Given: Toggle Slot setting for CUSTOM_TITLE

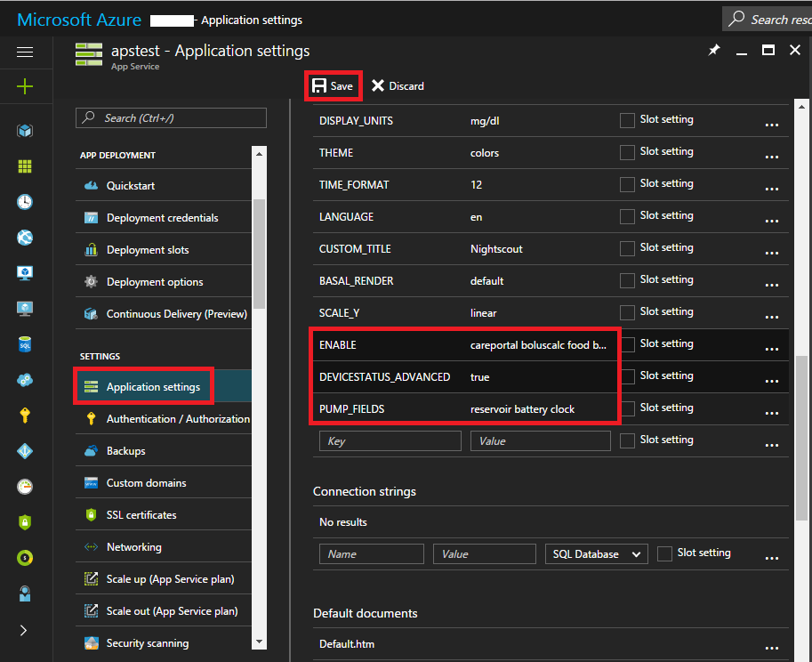Looking at the screenshot, I should coord(627,248).
